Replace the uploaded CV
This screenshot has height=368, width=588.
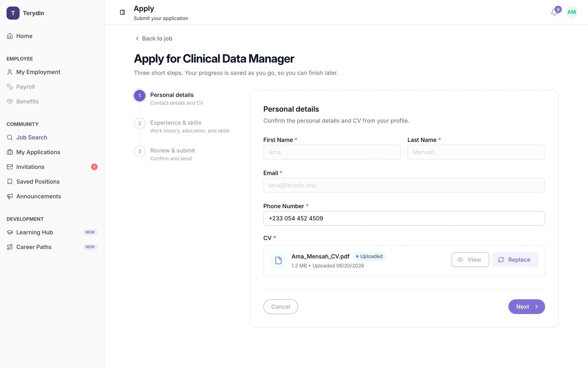point(515,260)
